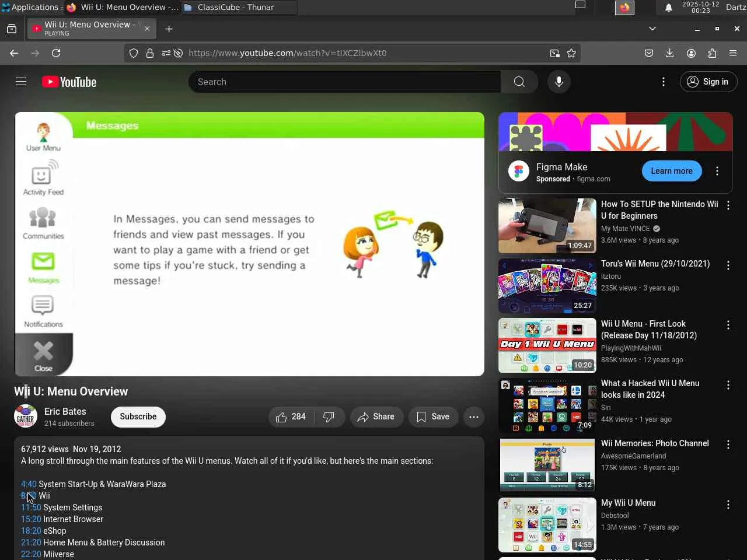The image size is (747, 560).
Task: Go back to the previous page
Action: (x=14, y=53)
